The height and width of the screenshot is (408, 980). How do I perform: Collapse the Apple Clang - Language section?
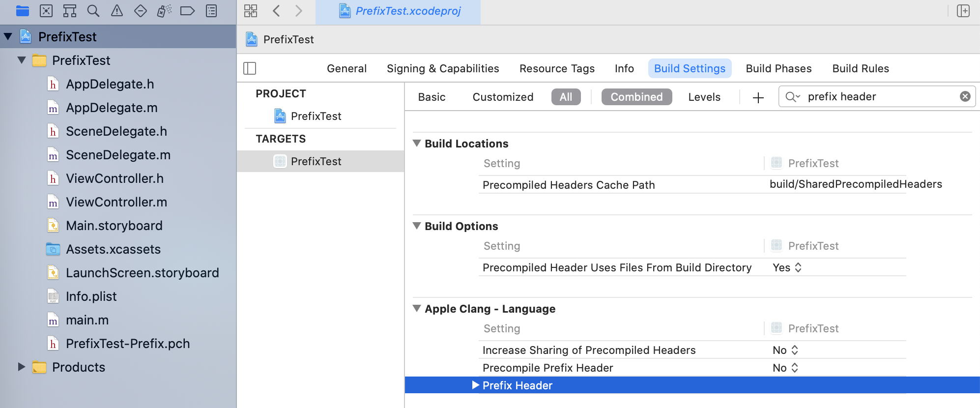point(417,308)
